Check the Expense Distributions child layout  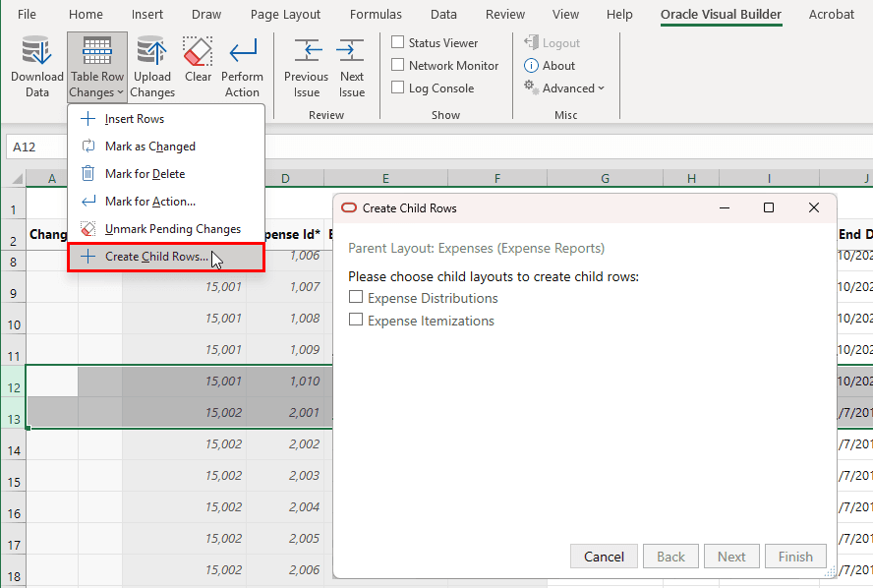(356, 297)
